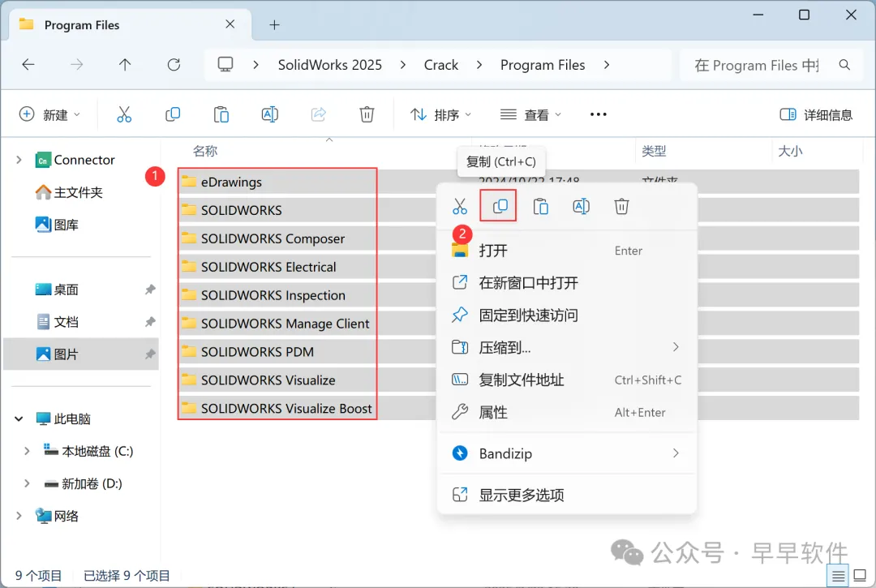The height and width of the screenshot is (588, 876).
Task: Click the Share icon in the toolbar
Action: click(319, 114)
